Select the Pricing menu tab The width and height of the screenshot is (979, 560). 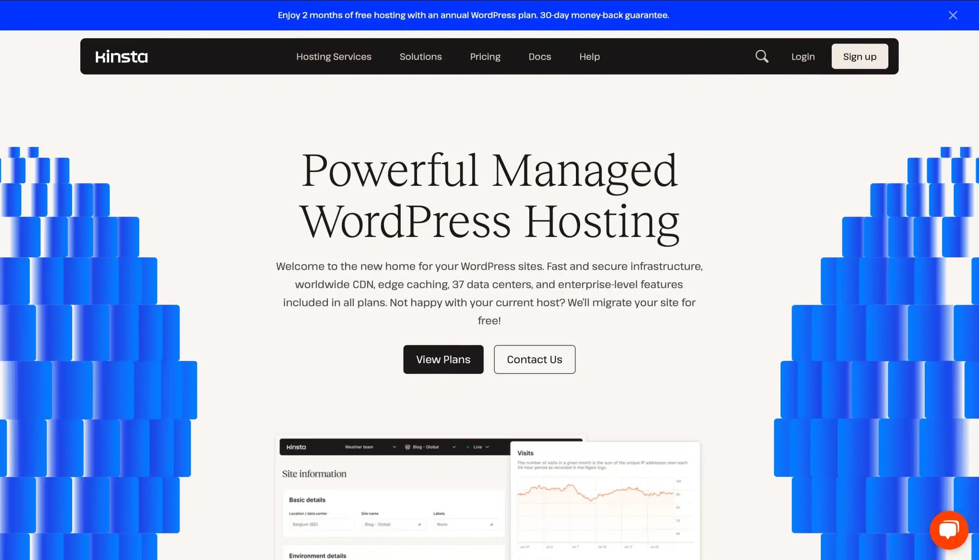pos(485,57)
